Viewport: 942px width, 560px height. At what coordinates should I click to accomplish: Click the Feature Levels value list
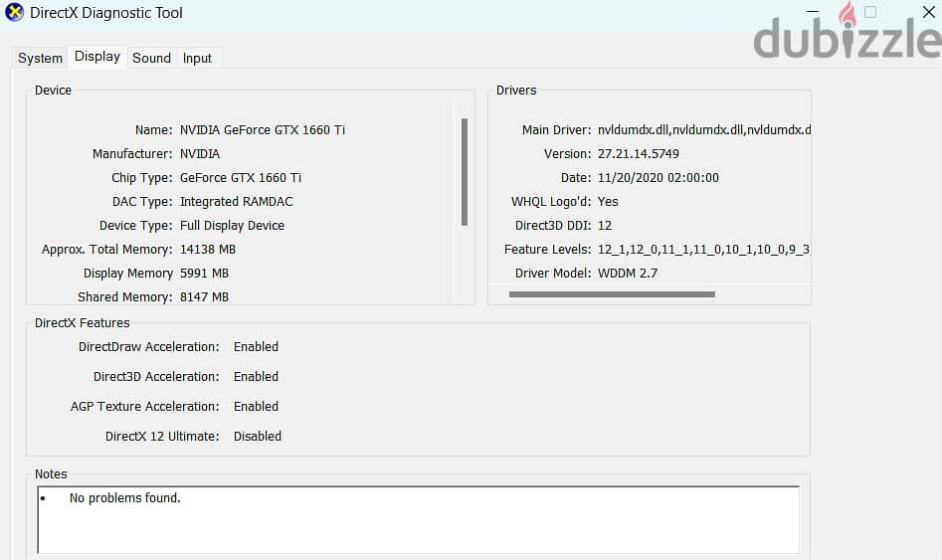(702, 250)
